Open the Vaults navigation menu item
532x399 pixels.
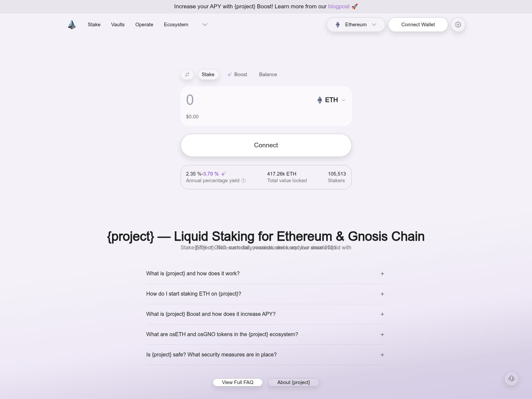click(118, 25)
